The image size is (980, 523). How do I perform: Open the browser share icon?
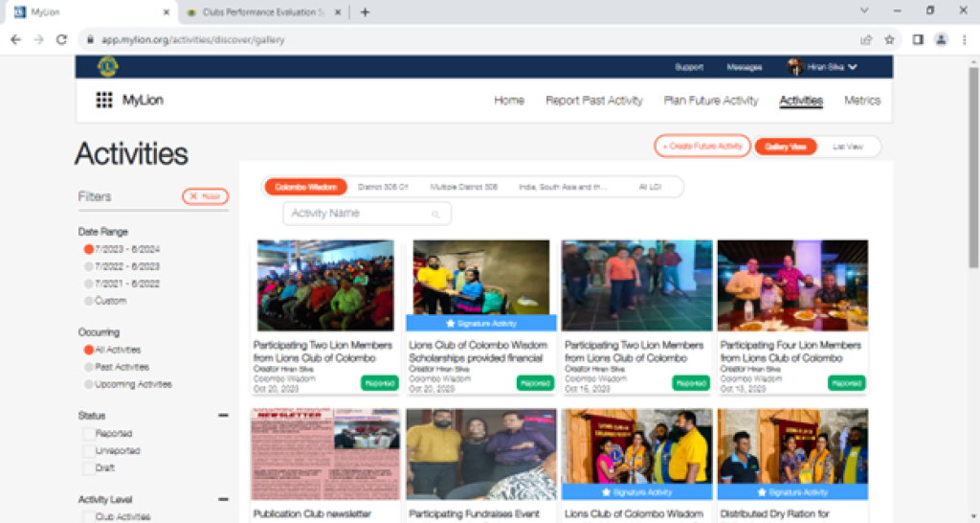(x=865, y=39)
